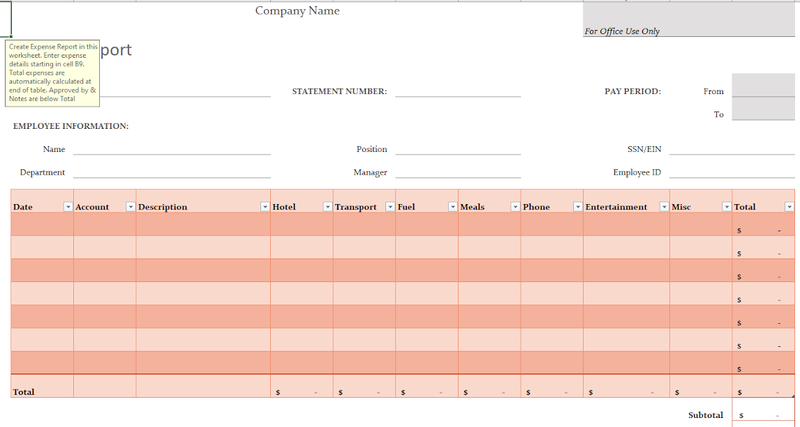Open the Hotel column filter dropdown
The height and width of the screenshot is (427, 800).
tap(328, 207)
